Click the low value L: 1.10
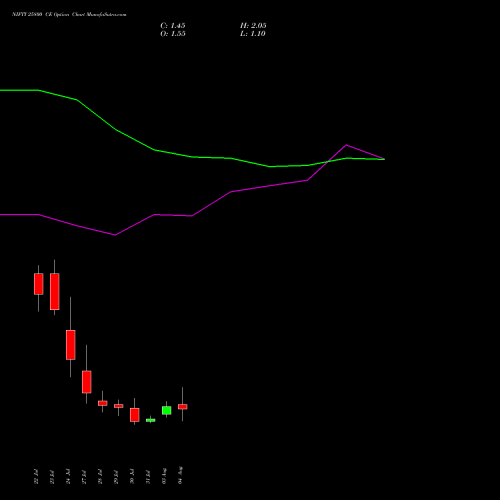Image resolution: width=500 pixels, height=500 pixels. click(253, 34)
